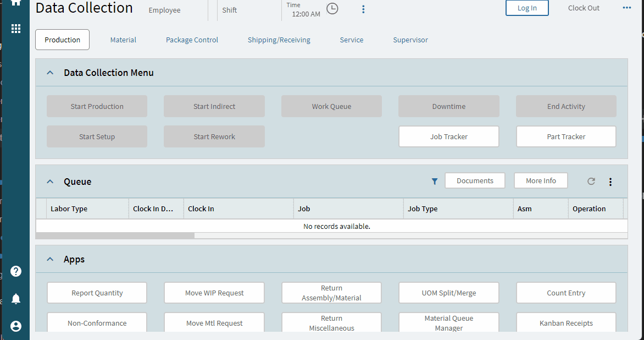Click the Start Indirect button

click(214, 107)
